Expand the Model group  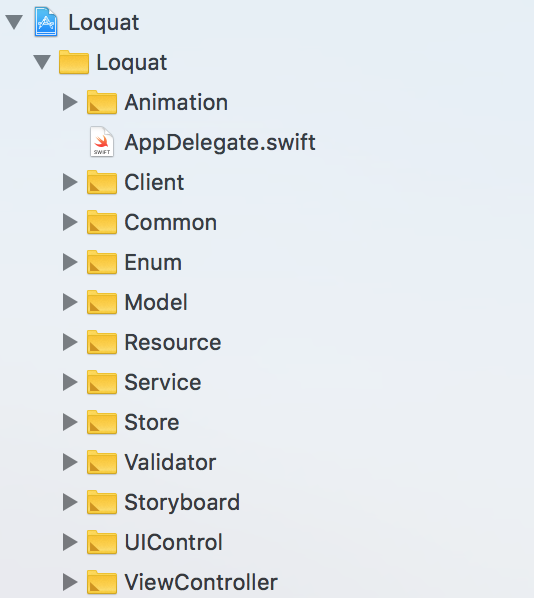[x=70, y=302]
